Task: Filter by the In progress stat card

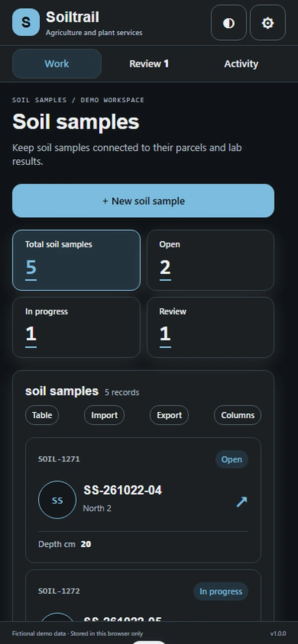Action: click(76, 327)
